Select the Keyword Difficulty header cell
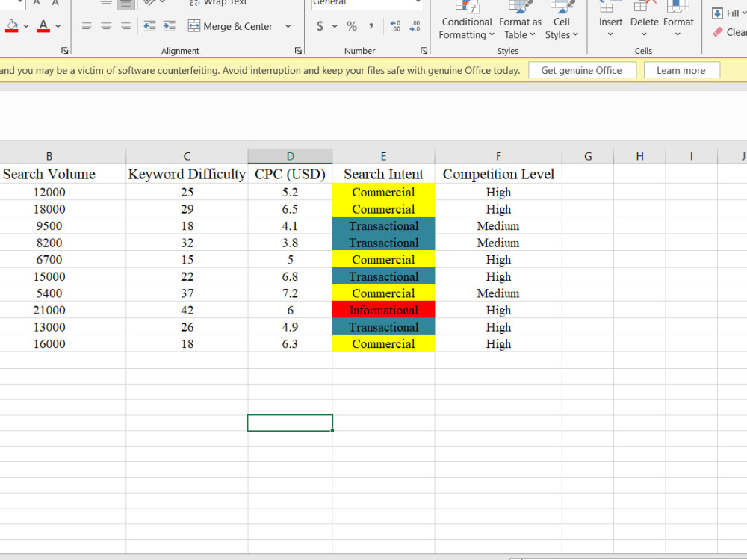747x560 pixels. (x=187, y=174)
